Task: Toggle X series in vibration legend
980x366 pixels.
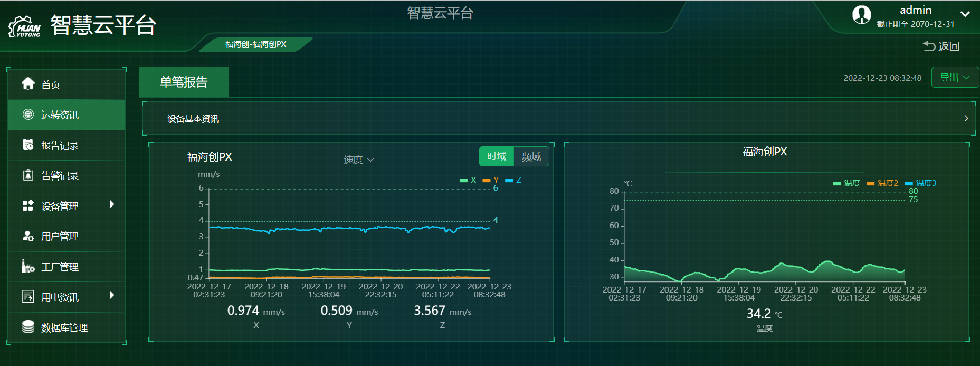Action: [x=468, y=180]
